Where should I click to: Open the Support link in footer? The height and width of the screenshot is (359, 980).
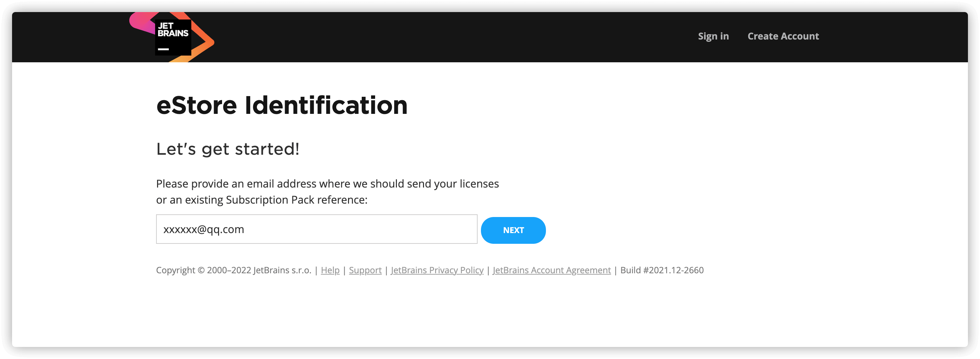[365, 270]
